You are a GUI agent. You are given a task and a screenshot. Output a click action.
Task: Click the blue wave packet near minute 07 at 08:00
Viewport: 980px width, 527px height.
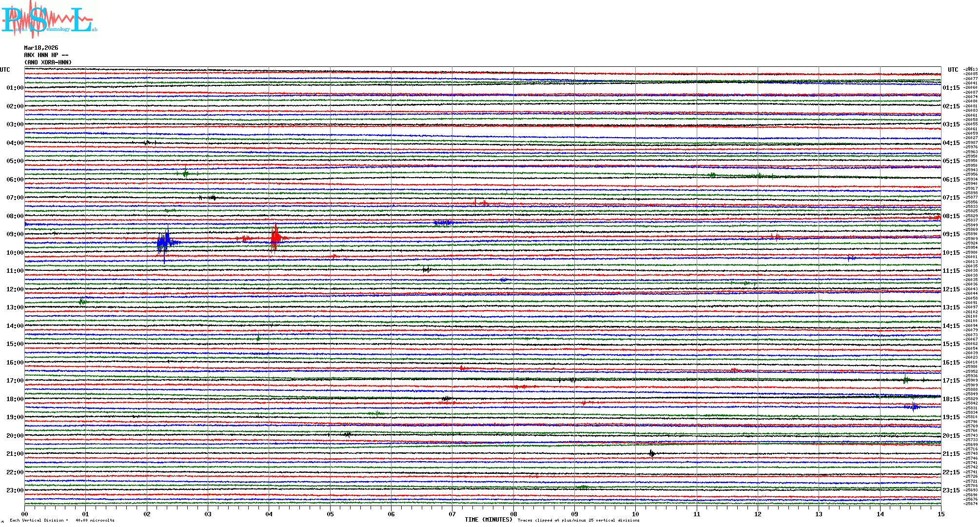(x=443, y=223)
